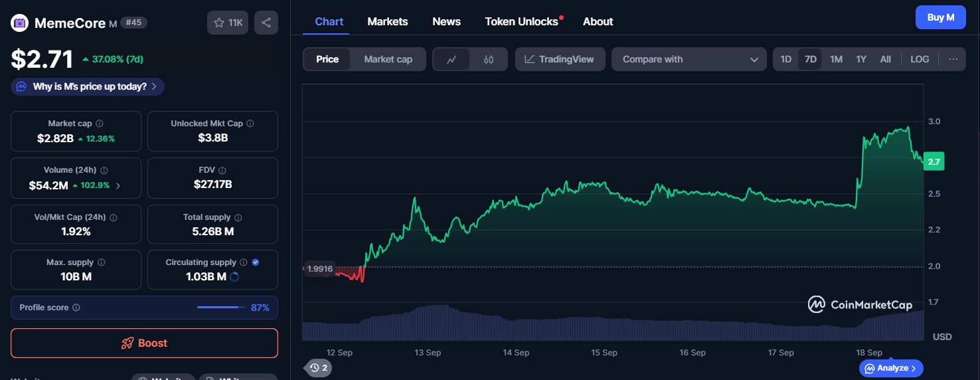Select the All time range
Image resolution: width=980 pixels, height=380 pixels.
coord(885,59)
